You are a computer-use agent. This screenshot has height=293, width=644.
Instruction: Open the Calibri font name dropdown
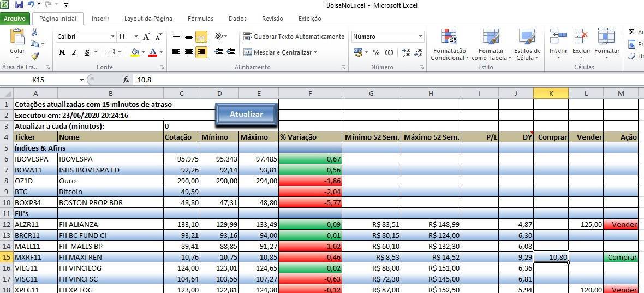click(x=113, y=37)
